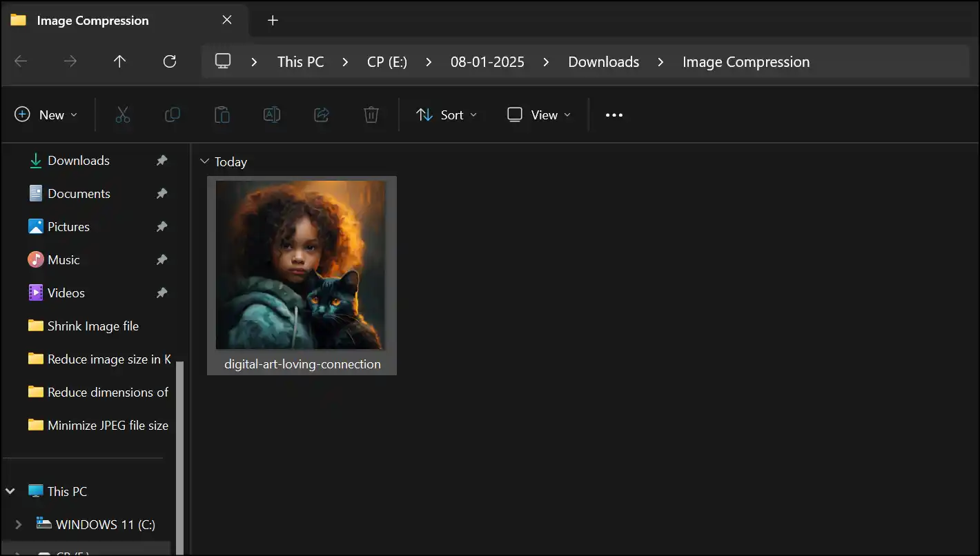Unpin Documents using its pin icon
This screenshot has height=556, width=980.
161,193
